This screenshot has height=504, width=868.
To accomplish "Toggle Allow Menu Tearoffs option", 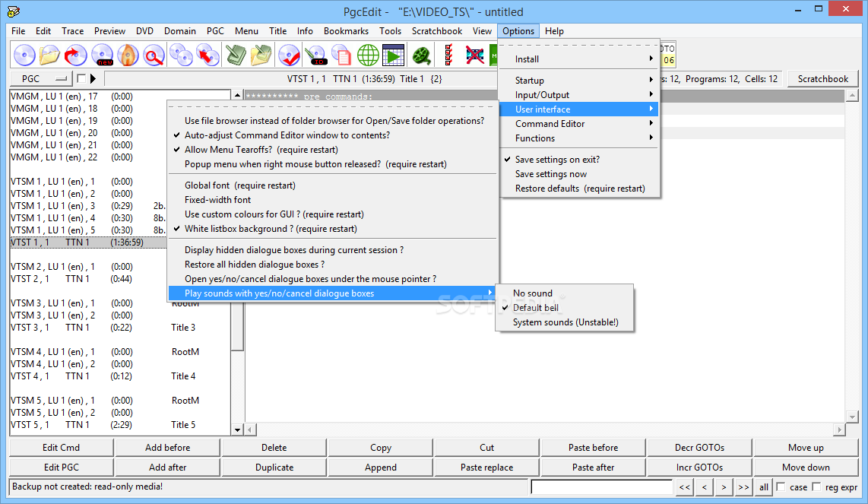I will coord(333,150).
